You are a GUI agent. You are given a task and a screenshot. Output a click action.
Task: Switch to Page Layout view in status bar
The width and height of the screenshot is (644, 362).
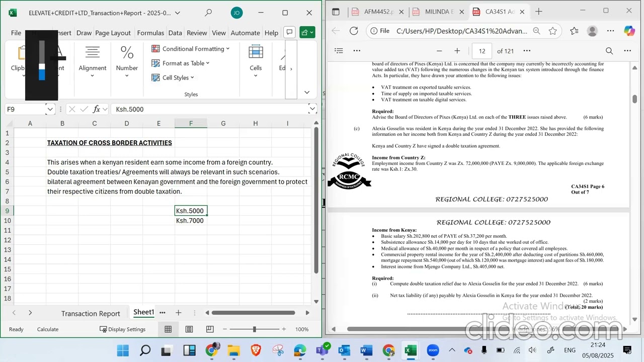tap(189, 329)
